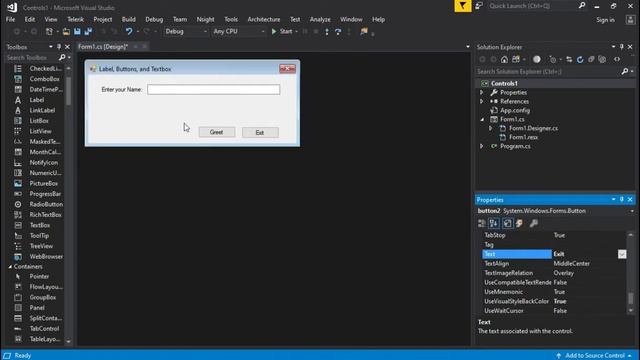
Task: Select the Enter your Name label on form
Action: click(122, 90)
